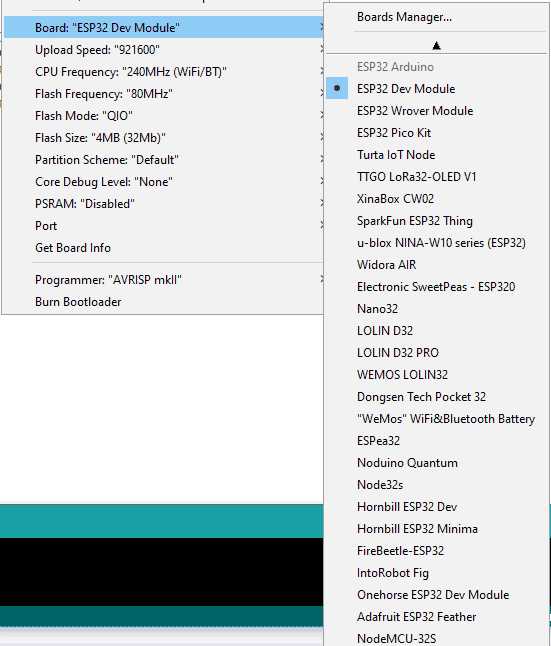The image size is (551, 646).
Task: Select the Port menu entry
Action: click(x=164, y=226)
